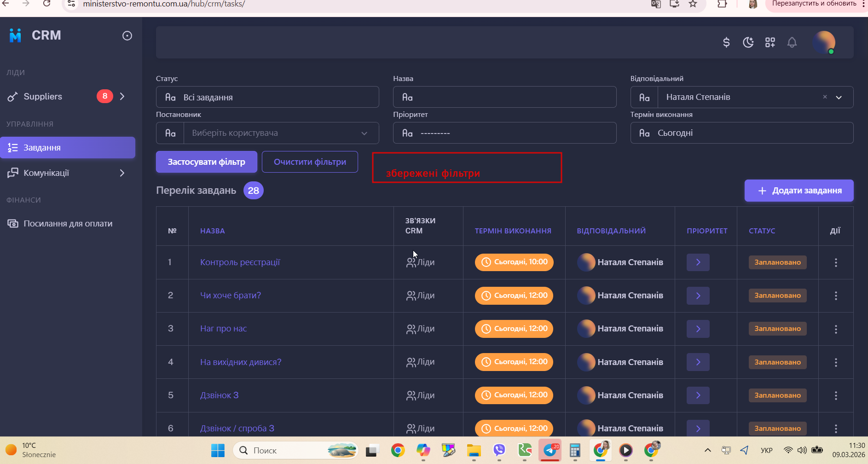The image size is (868, 464).
Task: Click priority arrow for На вихідних дивися?
Action: (698, 362)
